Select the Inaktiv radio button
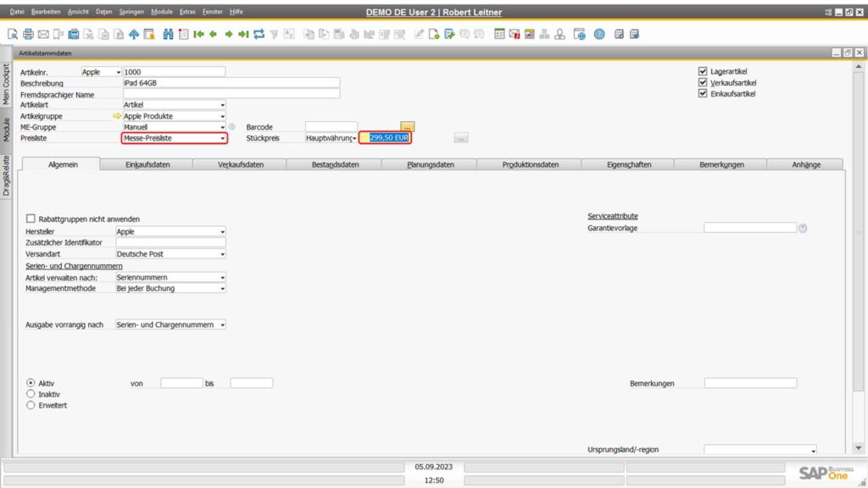The height and width of the screenshot is (488, 868). 31,394
